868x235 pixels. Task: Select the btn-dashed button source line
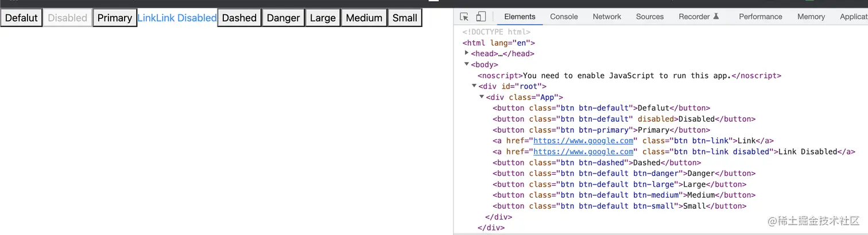(596, 163)
